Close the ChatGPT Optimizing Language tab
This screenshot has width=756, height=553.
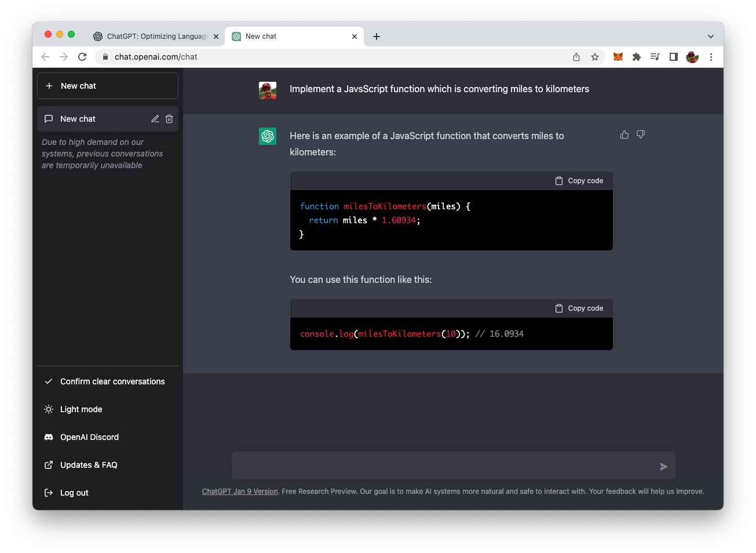[216, 37]
